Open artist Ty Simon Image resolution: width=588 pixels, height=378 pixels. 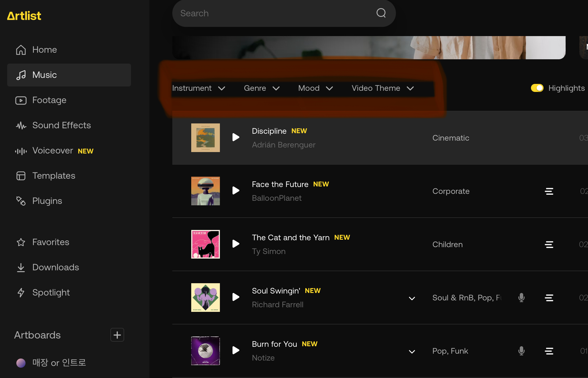click(269, 251)
